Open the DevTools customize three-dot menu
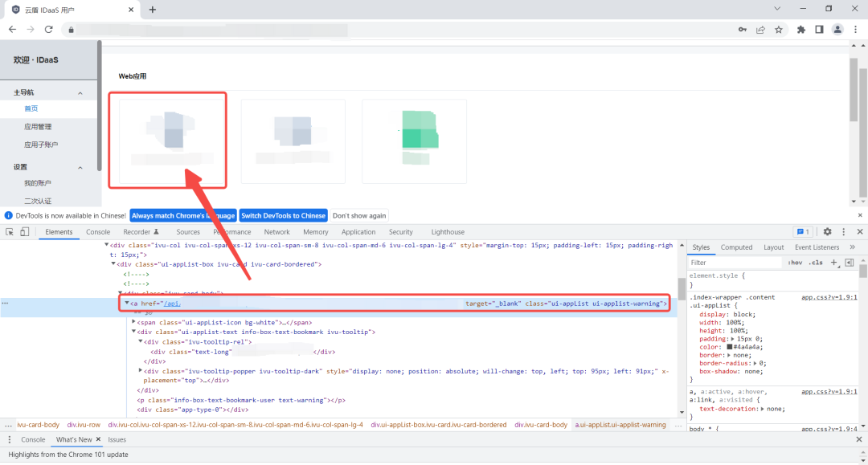This screenshot has width=868, height=465. coord(844,232)
